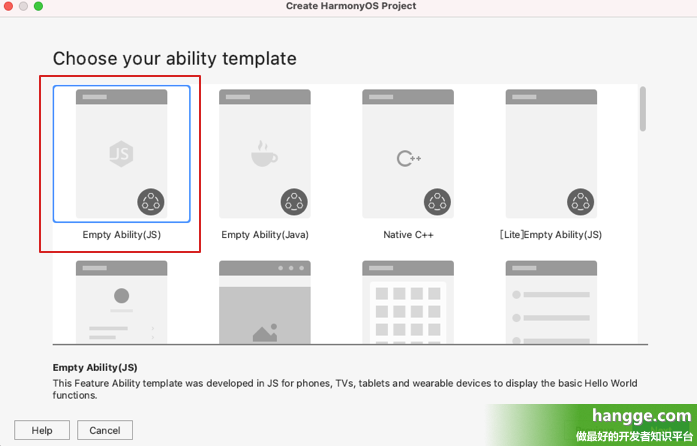Select the Empty Ability(Java) template thumbnail
The image size is (697, 446).
[264, 153]
